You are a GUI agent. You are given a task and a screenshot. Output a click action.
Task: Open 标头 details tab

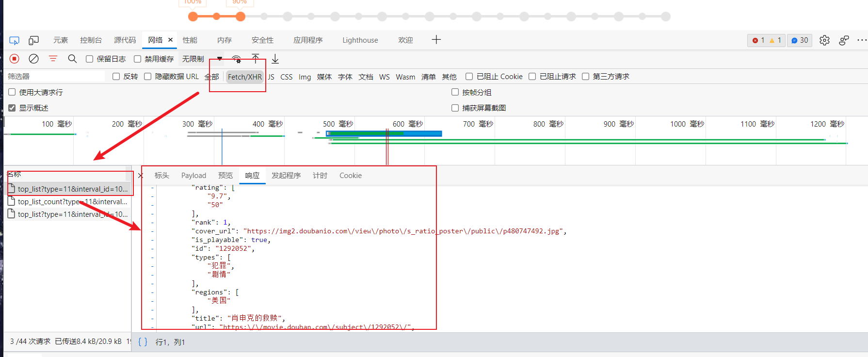(x=162, y=176)
